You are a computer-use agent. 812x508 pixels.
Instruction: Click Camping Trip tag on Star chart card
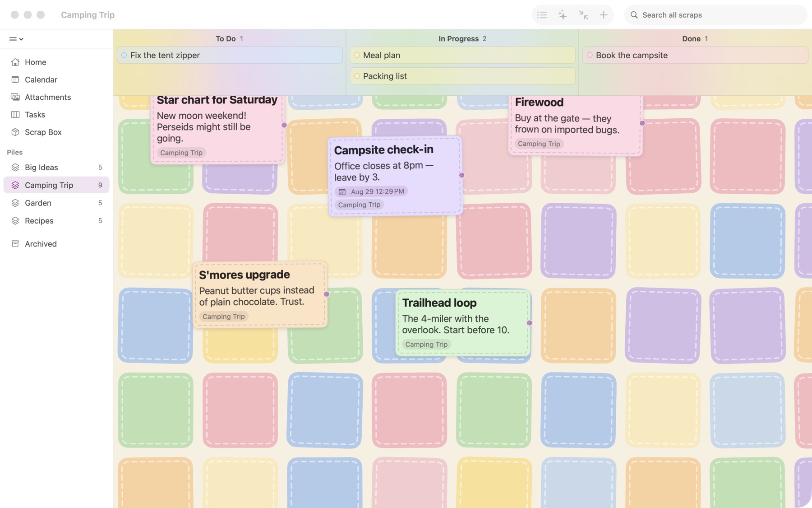[181, 153]
